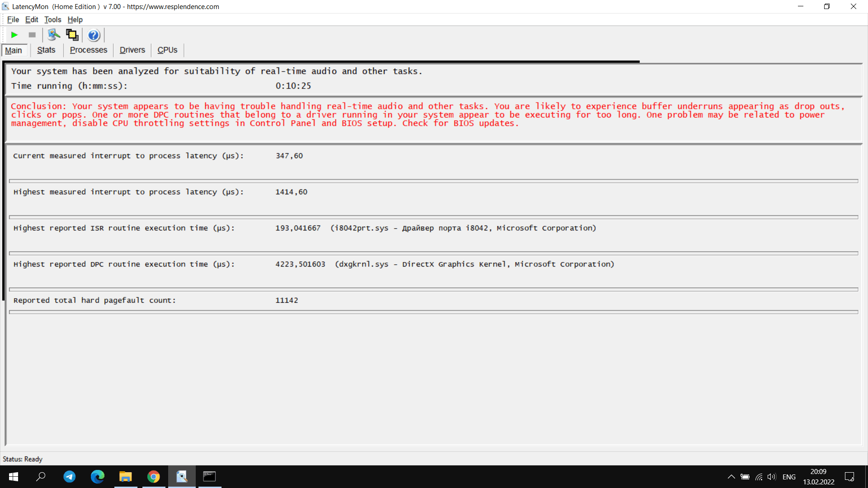The height and width of the screenshot is (488, 868).
Task: Click the ENG language indicator
Action: [x=789, y=477]
